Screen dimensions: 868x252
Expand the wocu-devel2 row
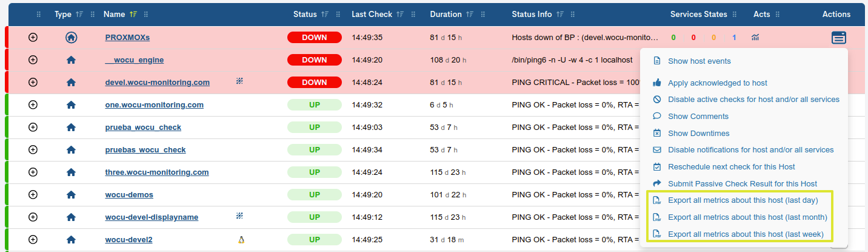(33, 240)
